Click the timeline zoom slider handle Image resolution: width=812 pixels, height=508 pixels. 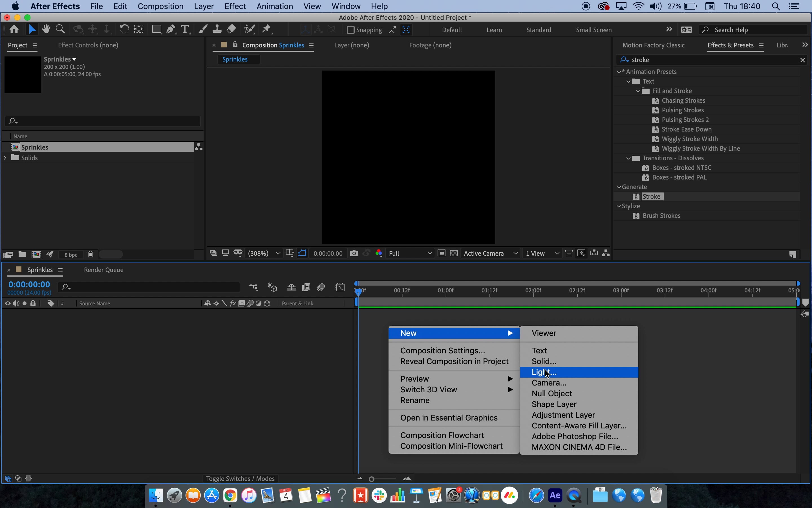tap(371, 479)
